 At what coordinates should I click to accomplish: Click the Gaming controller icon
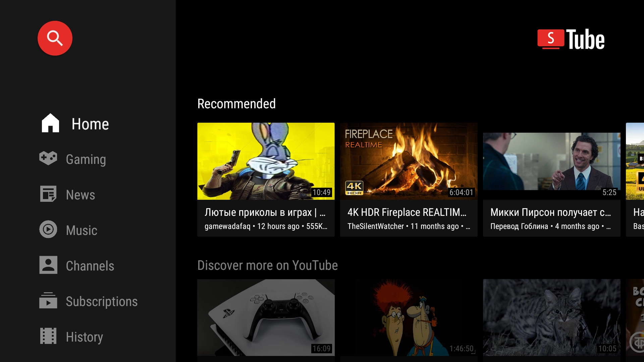click(x=48, y=159)
